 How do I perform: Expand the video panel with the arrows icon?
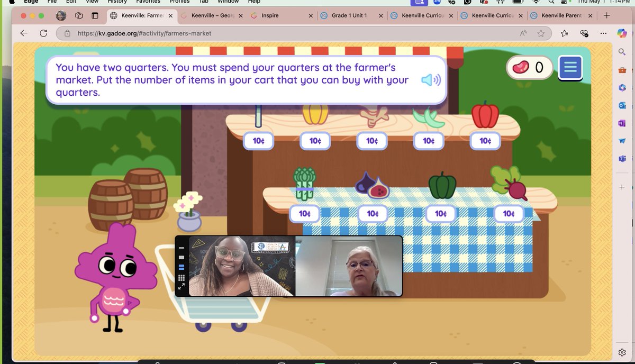pyautogui.click(x=182, y=287)
